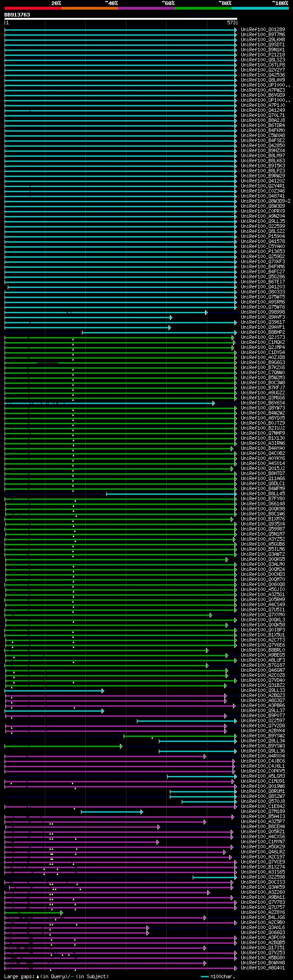Open the UniRef100_Q2JS73 entry
293x980 pixels.
pyautogui.click(x=263, y=337)
